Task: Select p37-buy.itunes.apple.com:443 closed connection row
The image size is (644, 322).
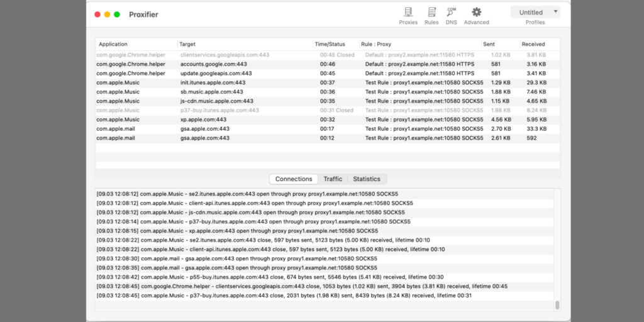Action: (x=328, y=111)
